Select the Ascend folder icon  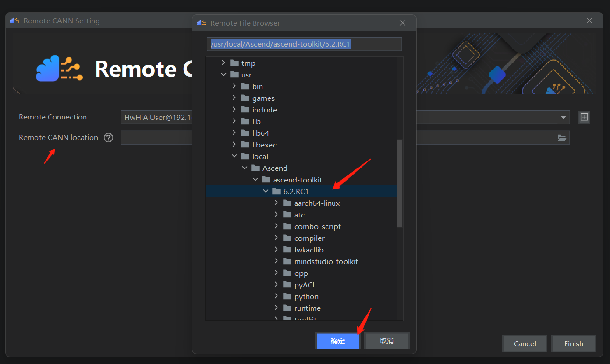(x=255, y=168)
